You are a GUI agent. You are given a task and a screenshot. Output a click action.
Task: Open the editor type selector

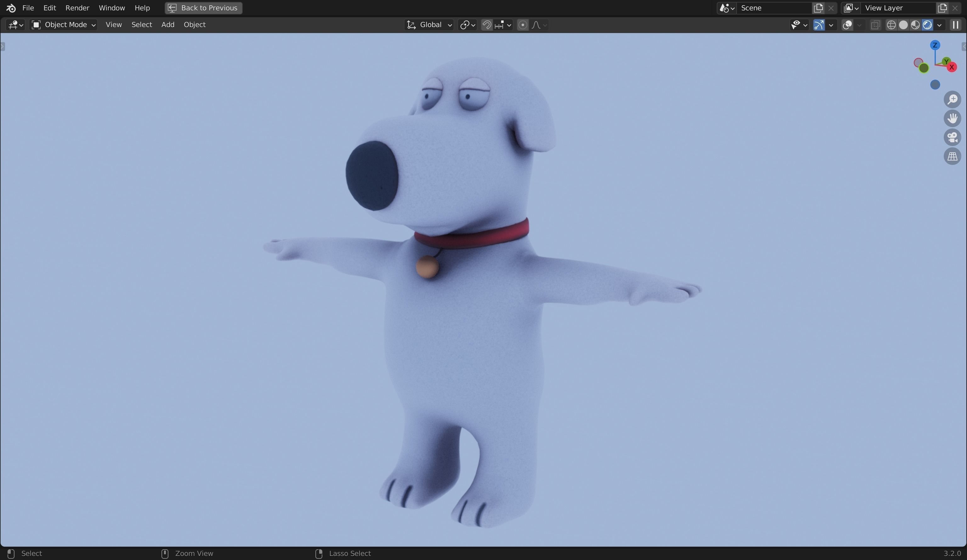[15, 25]
